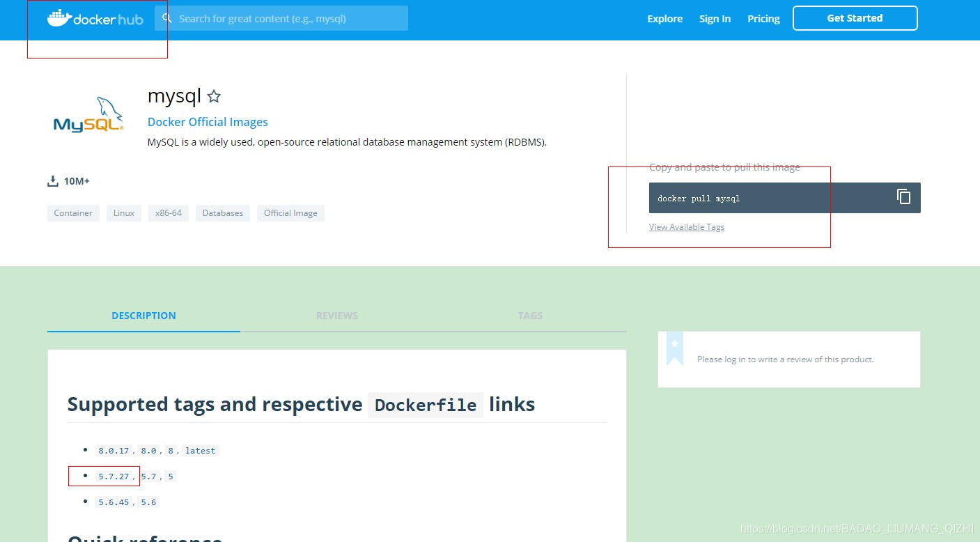Go to Sign In

(715, 19)
